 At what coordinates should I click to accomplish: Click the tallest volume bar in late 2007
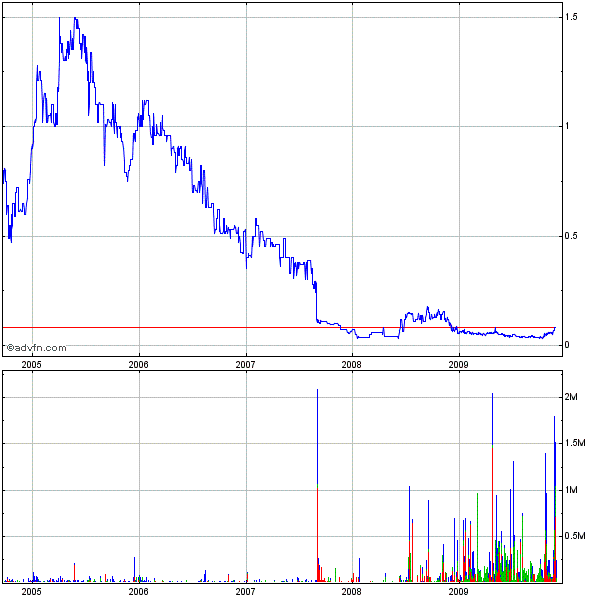pos(318,486)
